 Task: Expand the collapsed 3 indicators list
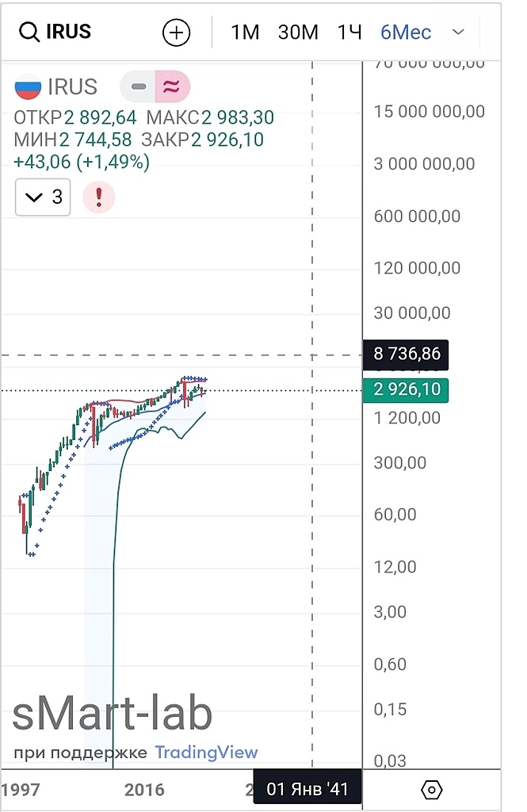click(43, 197)
